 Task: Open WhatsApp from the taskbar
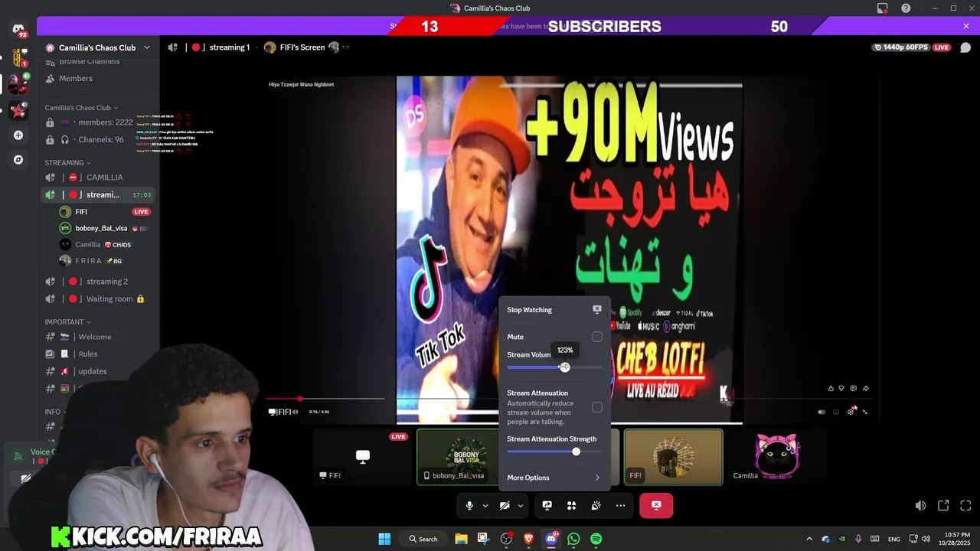(x=573, y=539)
